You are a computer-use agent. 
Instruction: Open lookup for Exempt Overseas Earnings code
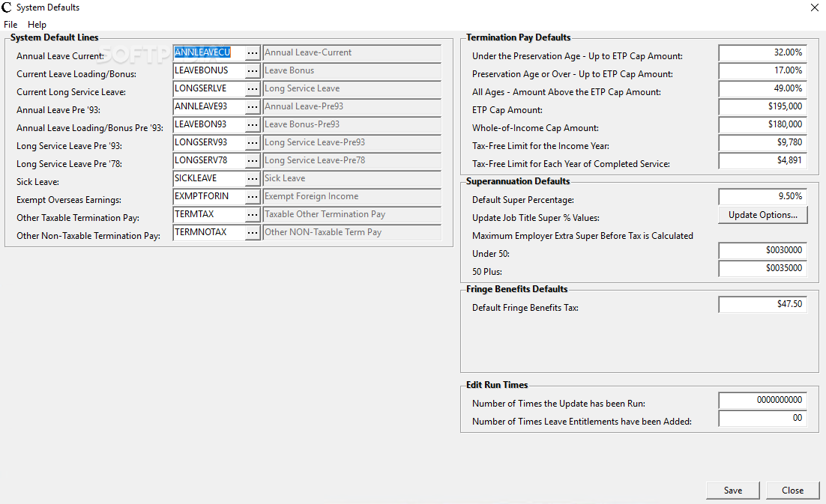click(x=253, y=196)
